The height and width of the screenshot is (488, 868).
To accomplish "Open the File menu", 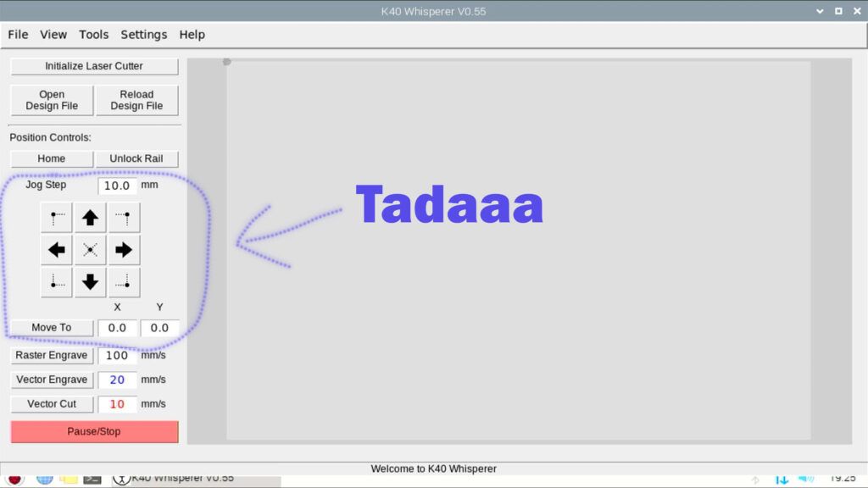I will (18, 34).
